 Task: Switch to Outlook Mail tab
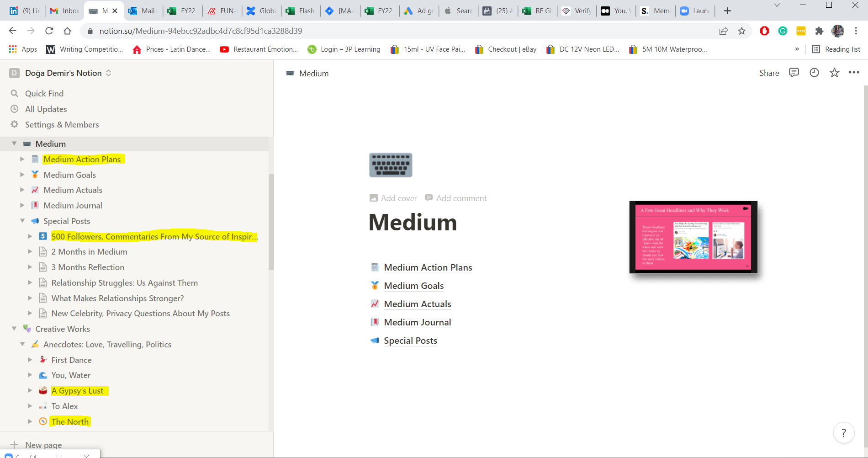click(143, 11)
